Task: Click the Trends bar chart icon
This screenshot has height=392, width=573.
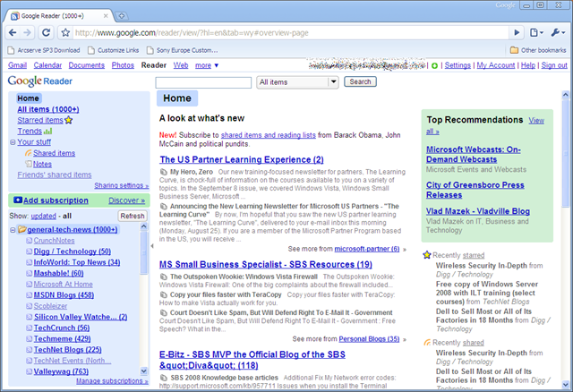Action: coord(47,132)
